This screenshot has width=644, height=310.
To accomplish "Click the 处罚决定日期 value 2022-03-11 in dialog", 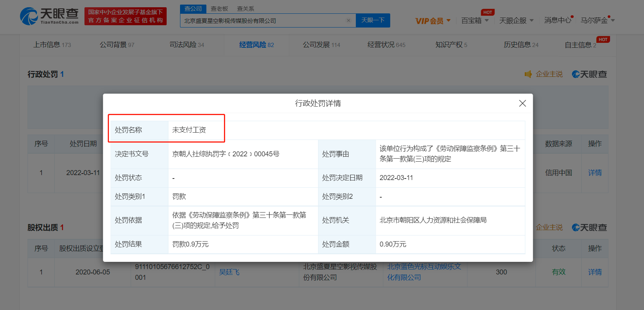I will tap(396, 178).
